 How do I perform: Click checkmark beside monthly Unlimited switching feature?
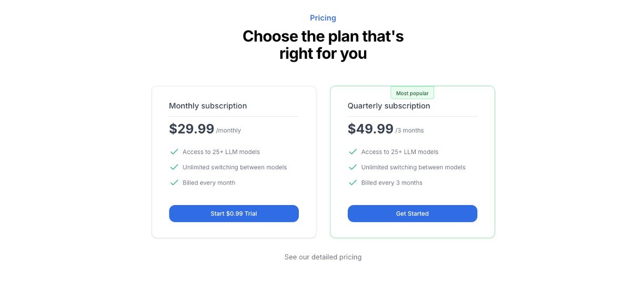174,167
